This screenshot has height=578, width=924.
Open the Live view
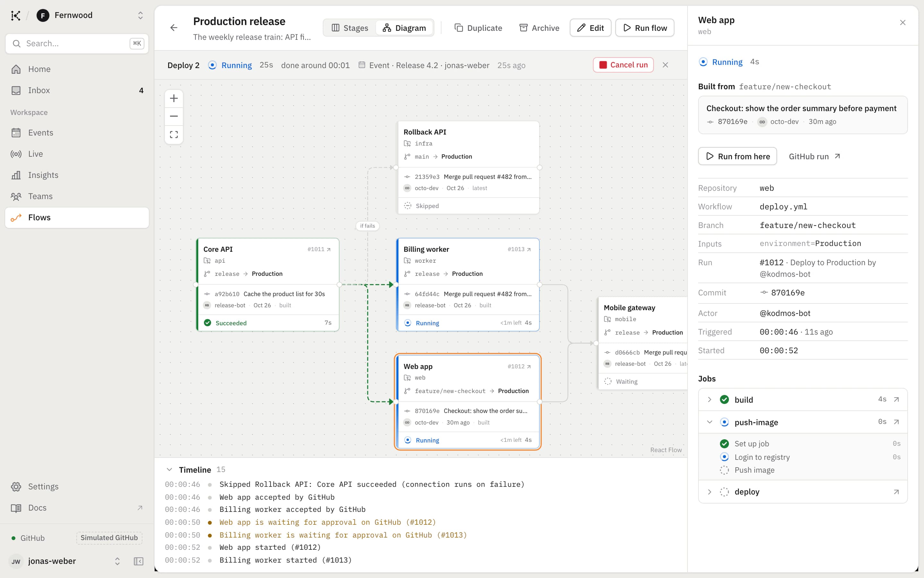(77, 154)
